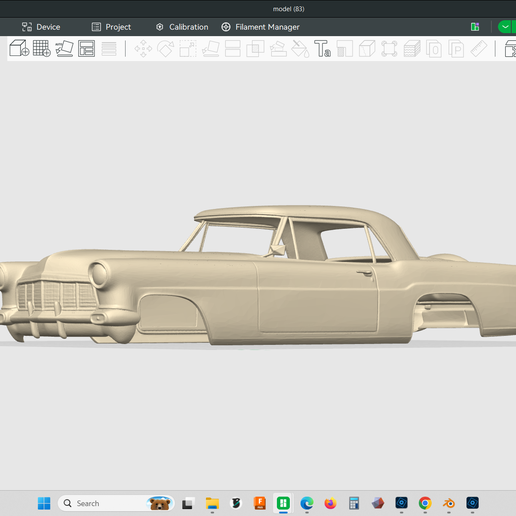This screenshot has width=516, height=516.
Task: Click the partly visible assembly view icon
Action: pyautogui.click(x=510, y=49)
